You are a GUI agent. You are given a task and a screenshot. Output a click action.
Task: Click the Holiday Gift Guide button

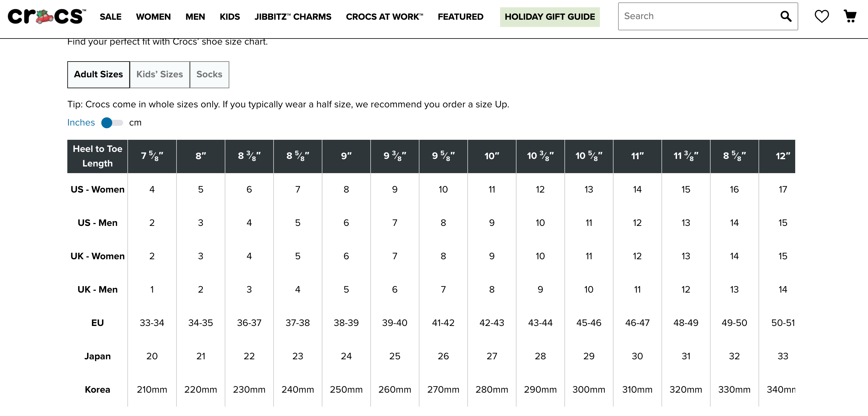click(x=549, y=17)
